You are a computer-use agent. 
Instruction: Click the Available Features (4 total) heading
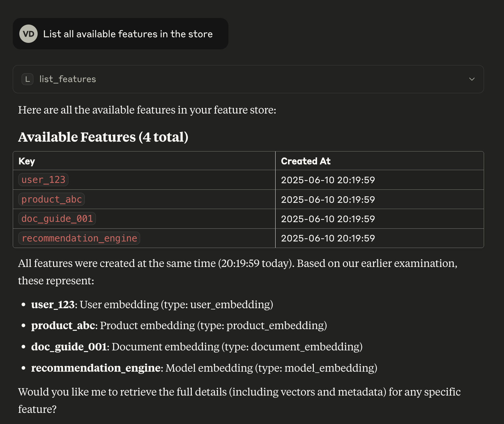[x=103, y=137]
